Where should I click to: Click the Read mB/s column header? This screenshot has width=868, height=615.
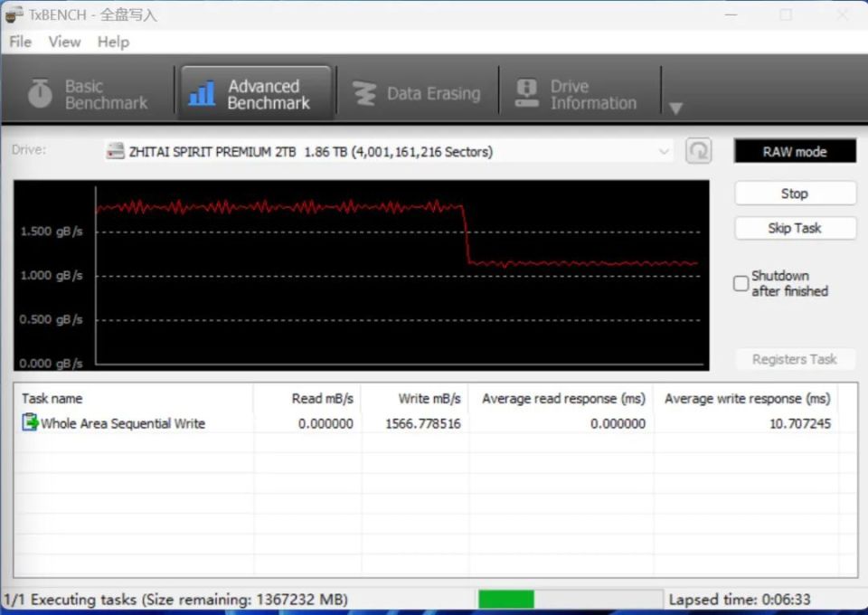tap(307, 399)
